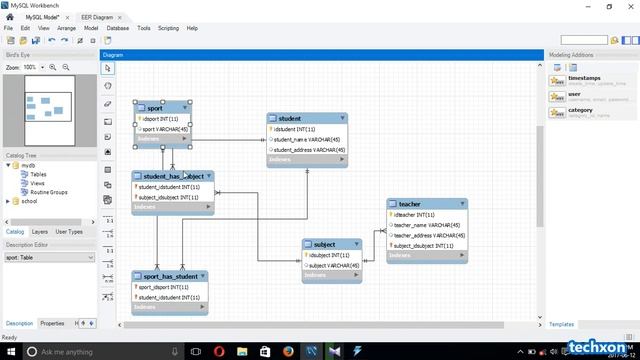Viewport: 640px width, 360px height.
Task: Open the 'sport: Table' description dropdown
Action: click(49, 258)
